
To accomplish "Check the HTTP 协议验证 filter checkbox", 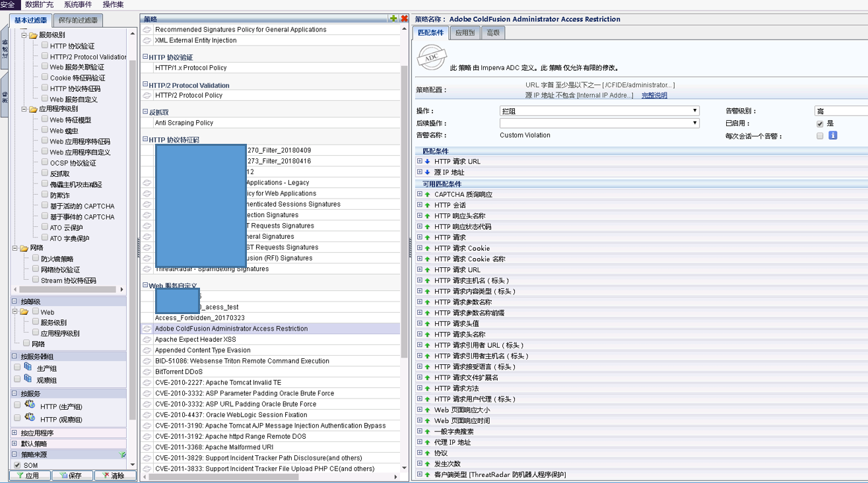I will (45, 46).
